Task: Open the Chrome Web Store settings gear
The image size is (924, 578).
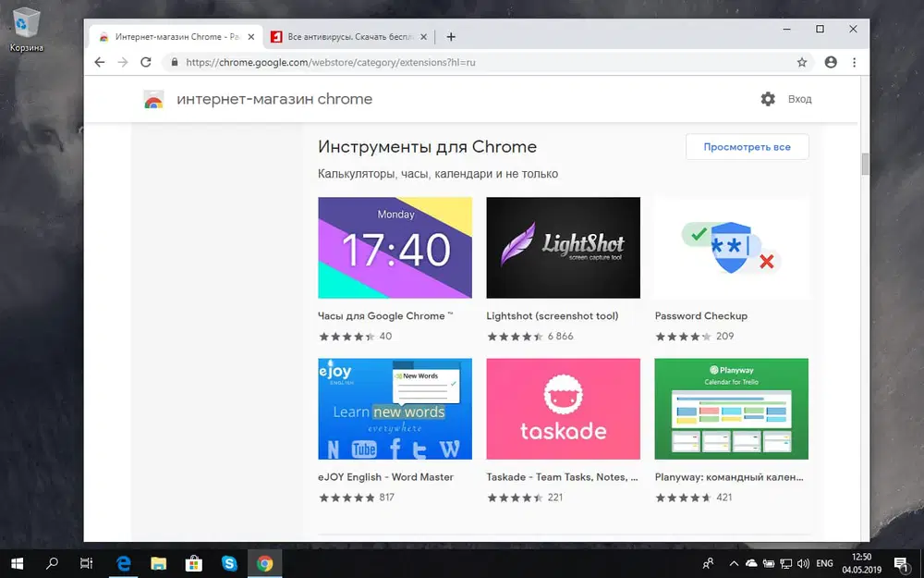Action: [768, 98]
